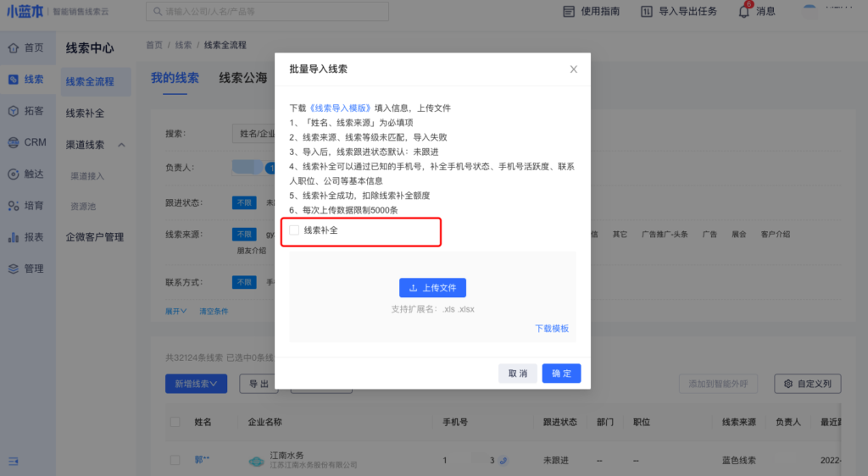
Task: Collapse sidebar using bottom-left menu icon
Action: pos(14,461)
